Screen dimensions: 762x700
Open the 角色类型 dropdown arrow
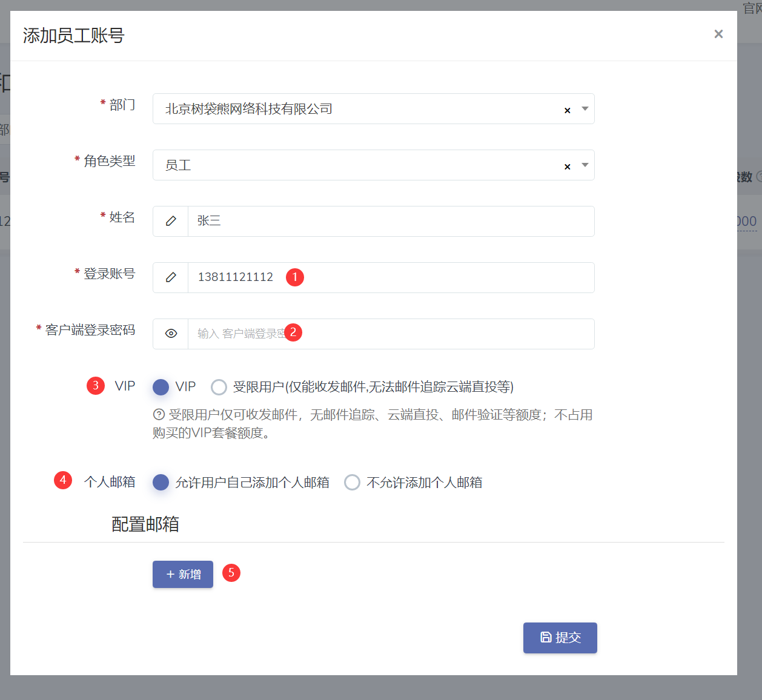pyautogui.click(x=585, y=165)
